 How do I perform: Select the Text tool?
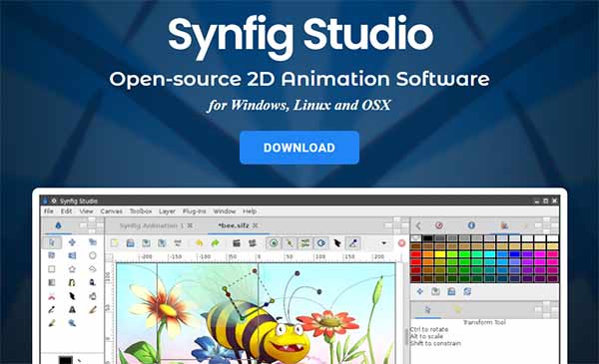point(72,310)
